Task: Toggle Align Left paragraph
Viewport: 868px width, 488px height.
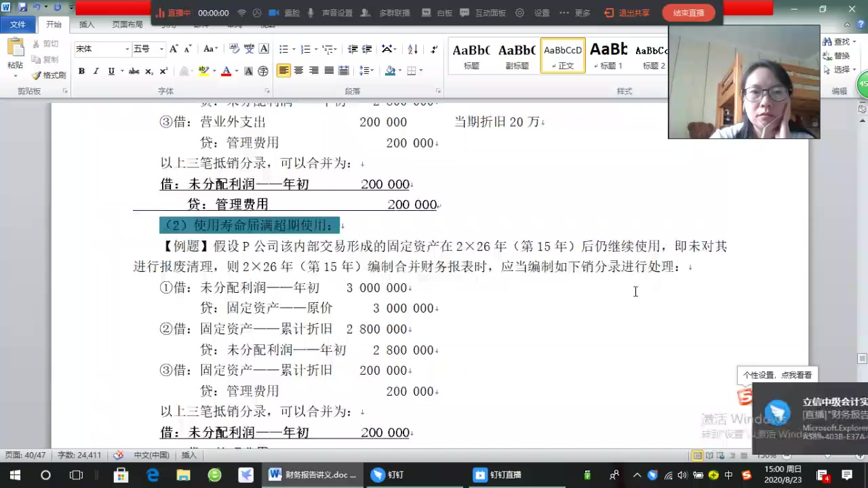Action: pyautogui.click(x=283, y=70)
